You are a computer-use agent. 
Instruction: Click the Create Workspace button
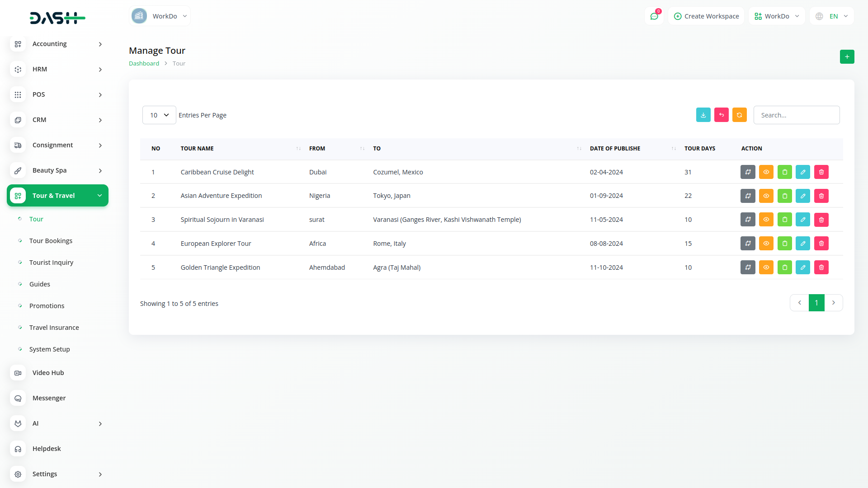pos(706,16)
